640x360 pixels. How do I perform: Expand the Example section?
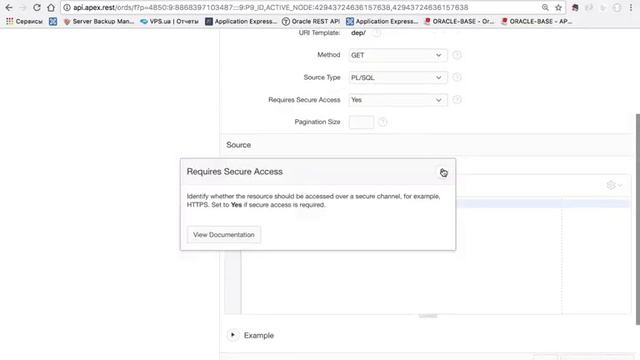tap(233, 335)
